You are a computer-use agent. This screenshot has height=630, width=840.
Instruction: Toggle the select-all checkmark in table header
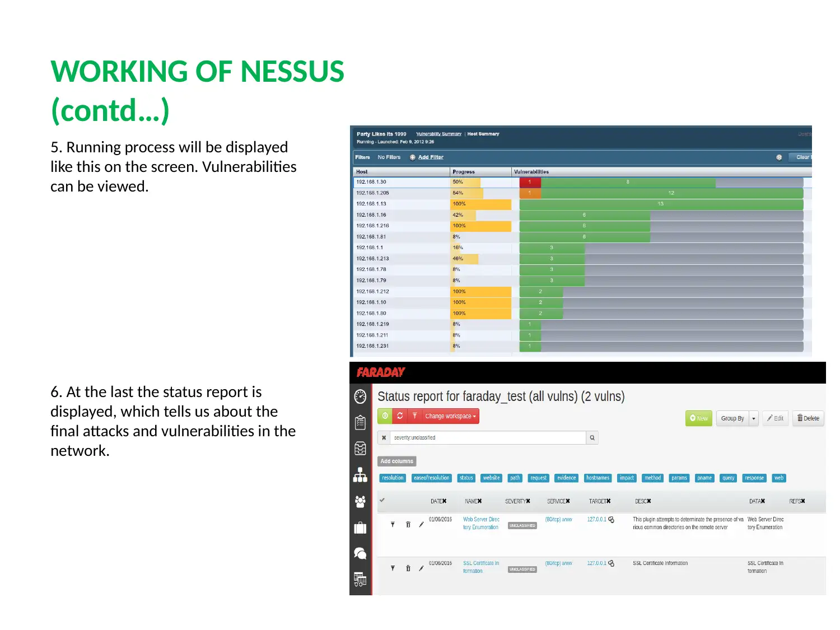(x=382, y=501)
